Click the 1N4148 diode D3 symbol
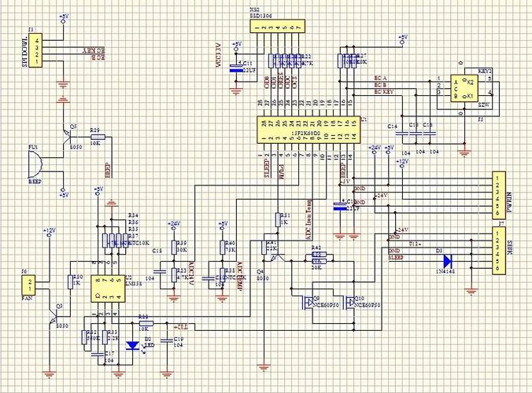Image resolution: width=532 pixels, height=393 pixels. (x=448, y=261)
